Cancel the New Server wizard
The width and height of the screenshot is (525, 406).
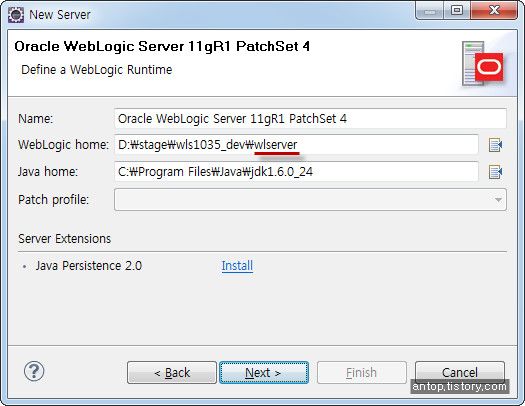coord(460,371)
